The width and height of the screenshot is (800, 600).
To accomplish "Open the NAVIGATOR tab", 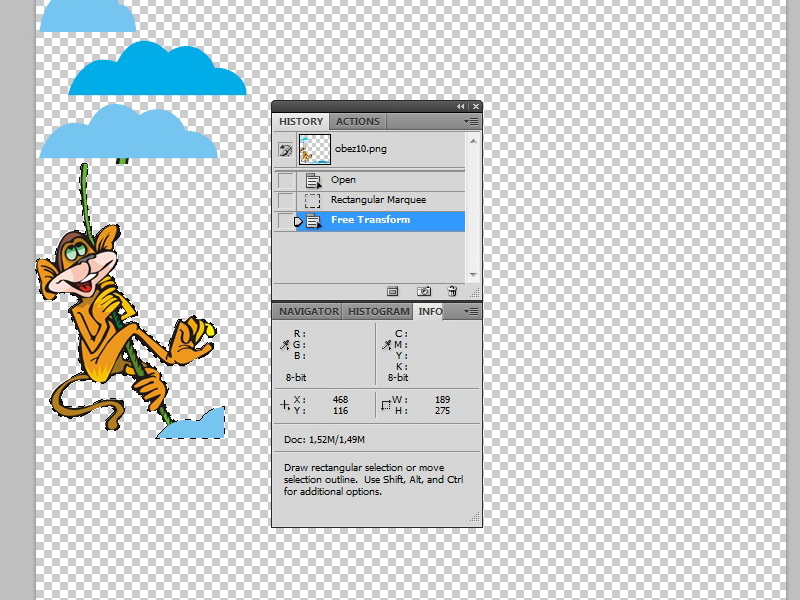I will pyautogui.click(x=308, y=311).
